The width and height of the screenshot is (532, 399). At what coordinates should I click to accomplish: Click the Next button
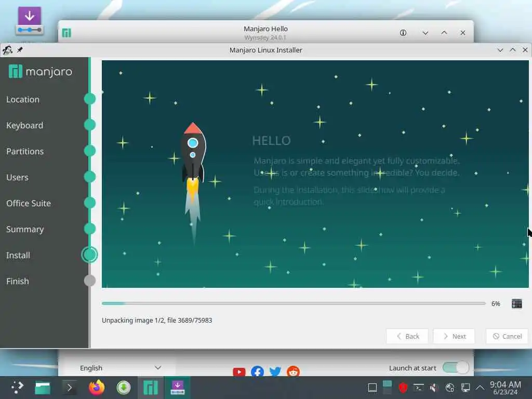(454, 336)
